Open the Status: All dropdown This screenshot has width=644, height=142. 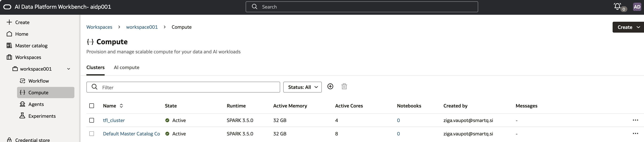click(x=302, y=87)
